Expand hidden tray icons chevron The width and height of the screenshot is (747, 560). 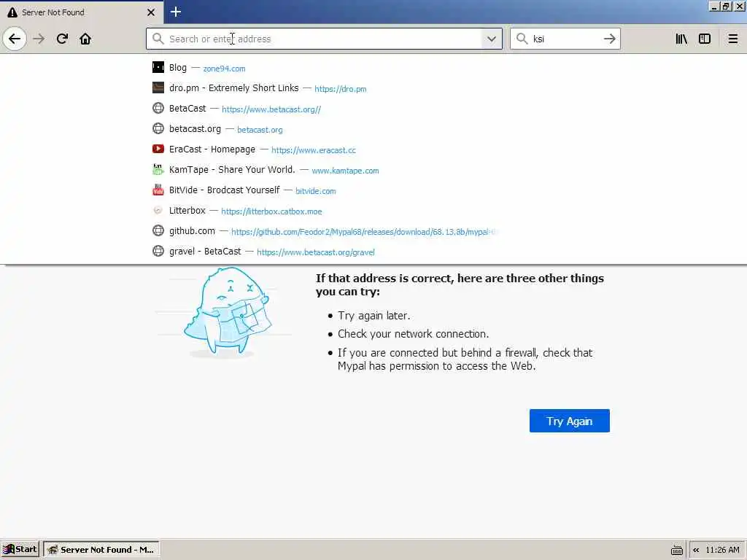pos(696,550)
